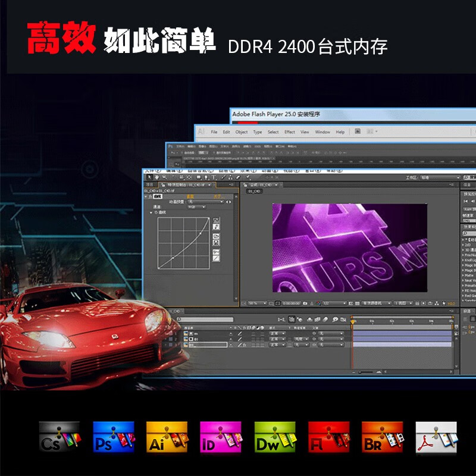Click the Dw Dreamweaver folder icon
The image size is (476, 476).
pyautogui.click(x=275, y=437)
